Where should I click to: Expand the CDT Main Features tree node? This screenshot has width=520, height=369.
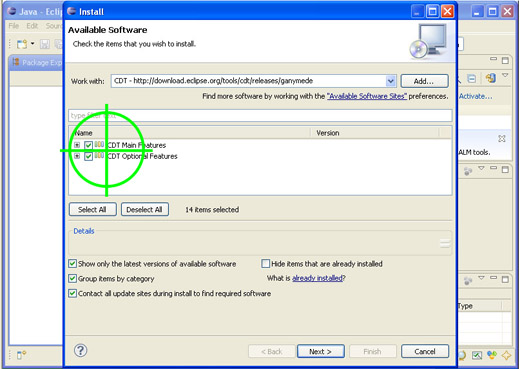tap(77, 145)
